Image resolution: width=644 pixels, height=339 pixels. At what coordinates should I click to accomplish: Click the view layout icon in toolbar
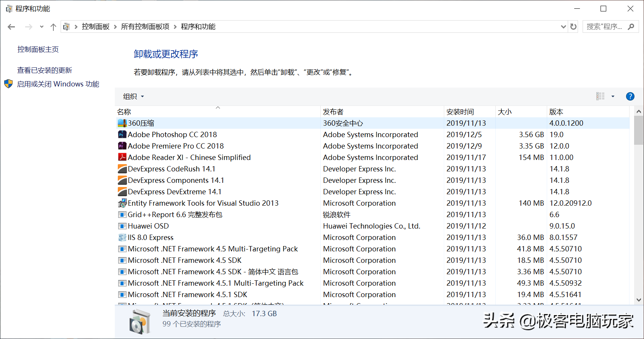coord(601,96)
